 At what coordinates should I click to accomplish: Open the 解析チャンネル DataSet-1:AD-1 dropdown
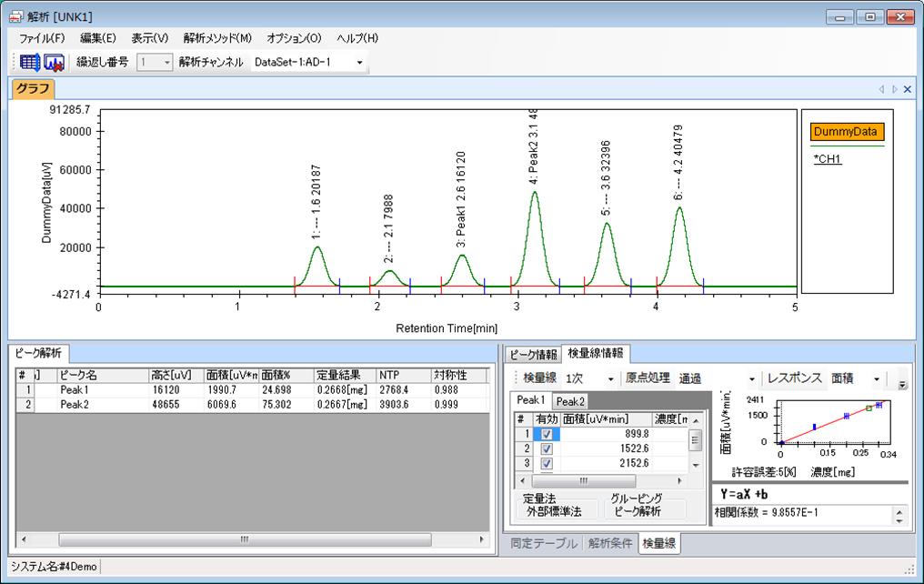click(308, 62)
